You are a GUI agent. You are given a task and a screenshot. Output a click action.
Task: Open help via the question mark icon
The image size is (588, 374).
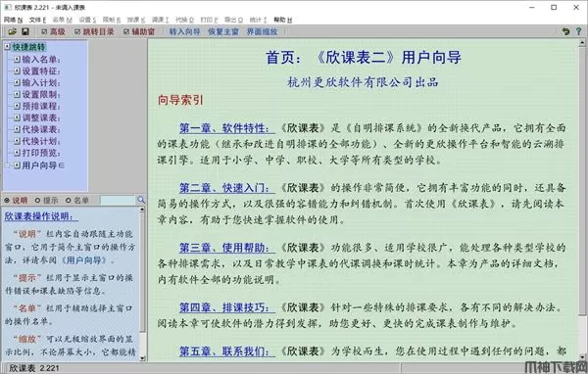click(x=578, y=32)
